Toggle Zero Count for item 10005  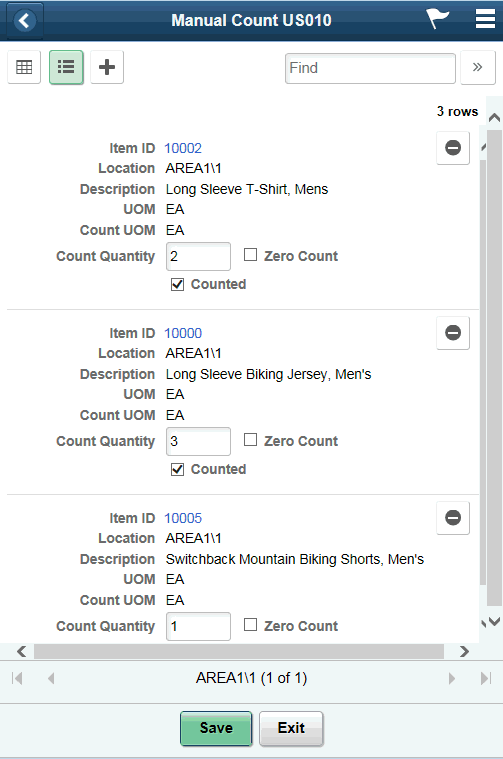pyautogui.click(x=250, y=624)
